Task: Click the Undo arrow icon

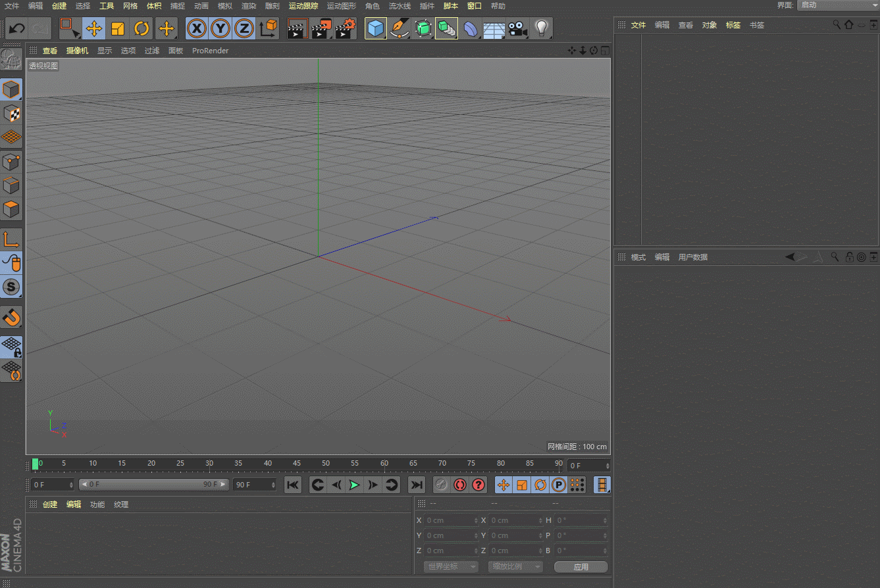Action: pyautogui.click(x=17, y=28)
